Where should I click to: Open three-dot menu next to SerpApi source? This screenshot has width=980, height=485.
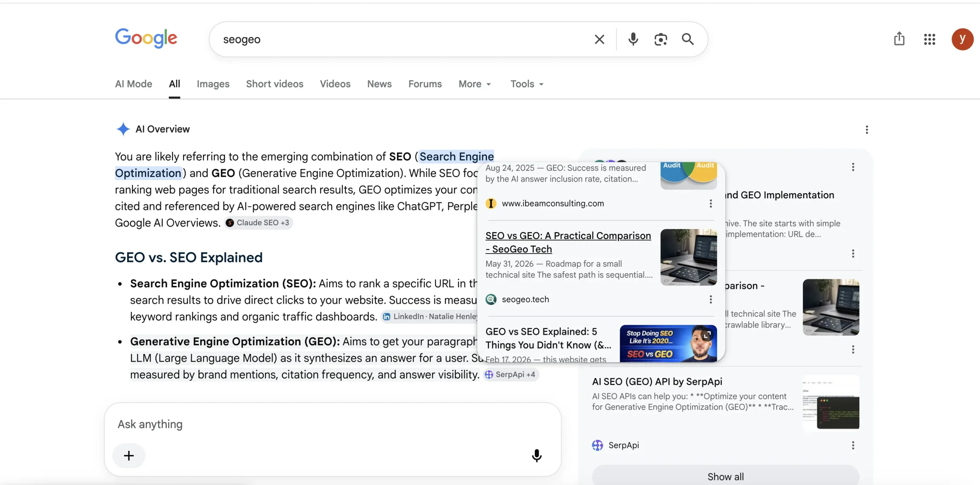click(x=853, y=445)
